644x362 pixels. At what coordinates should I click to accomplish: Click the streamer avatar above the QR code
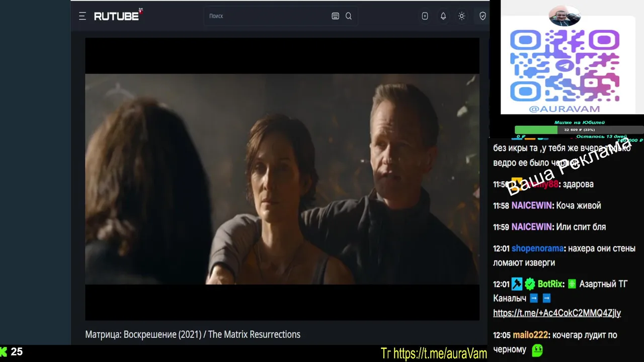565,17
